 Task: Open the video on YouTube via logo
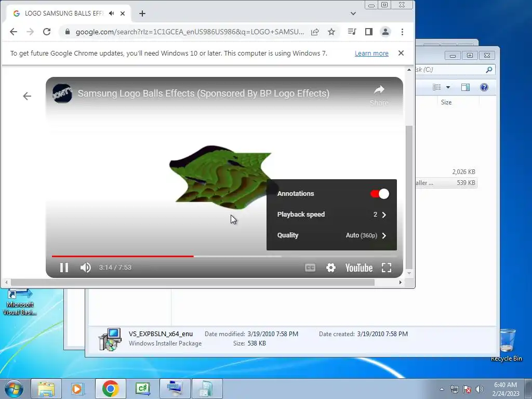(x=359, y=268)
